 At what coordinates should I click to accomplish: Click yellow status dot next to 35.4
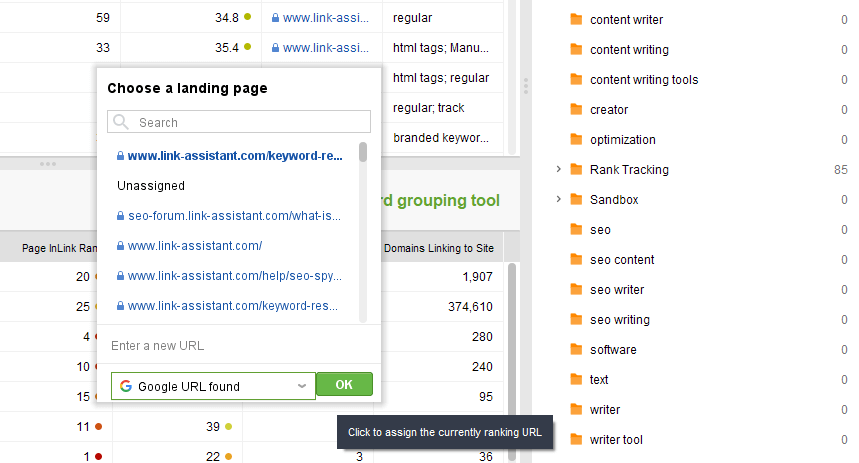(248, 47)
